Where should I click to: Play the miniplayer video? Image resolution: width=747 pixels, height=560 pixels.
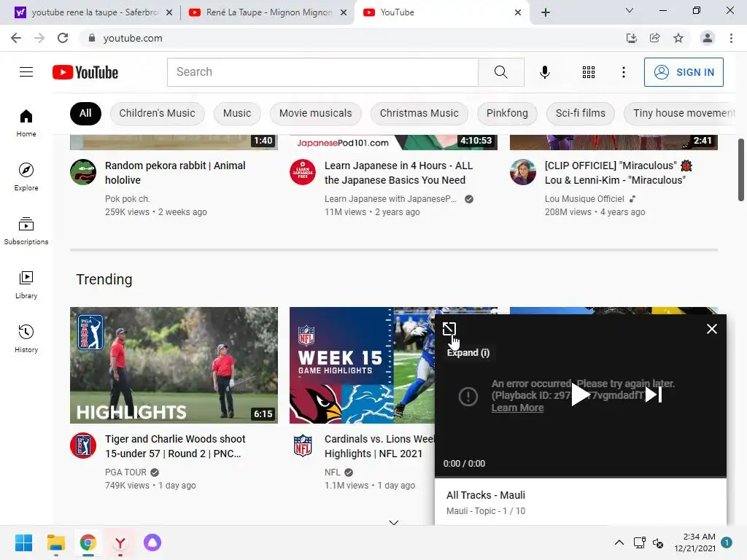tap(580, 394)
